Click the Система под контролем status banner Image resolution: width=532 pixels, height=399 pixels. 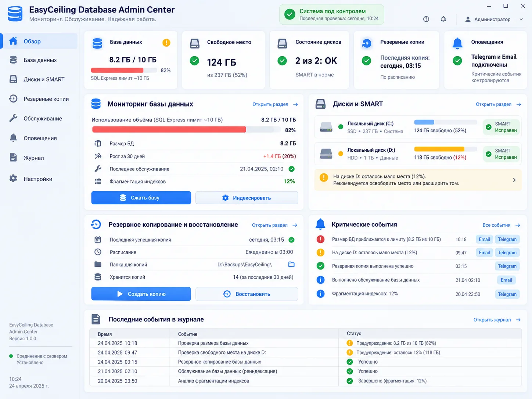(x=331, y=15)
